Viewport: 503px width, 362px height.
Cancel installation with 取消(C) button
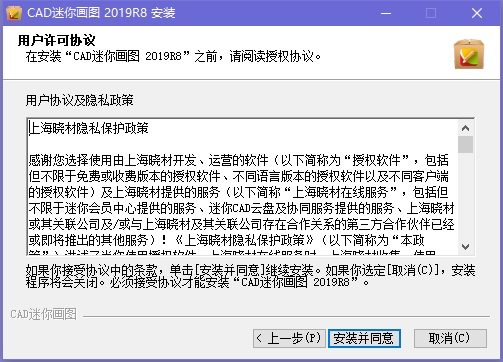point(450,338)
